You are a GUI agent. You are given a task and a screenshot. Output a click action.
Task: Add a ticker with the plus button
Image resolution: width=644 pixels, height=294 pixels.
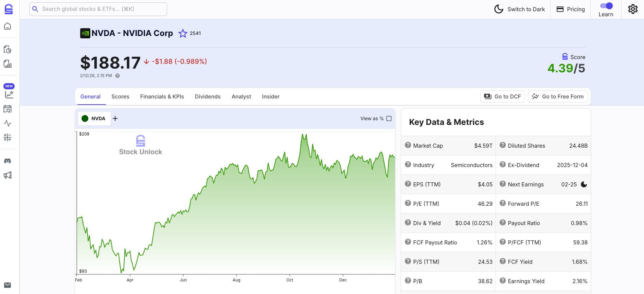click(x=115, y=118)
